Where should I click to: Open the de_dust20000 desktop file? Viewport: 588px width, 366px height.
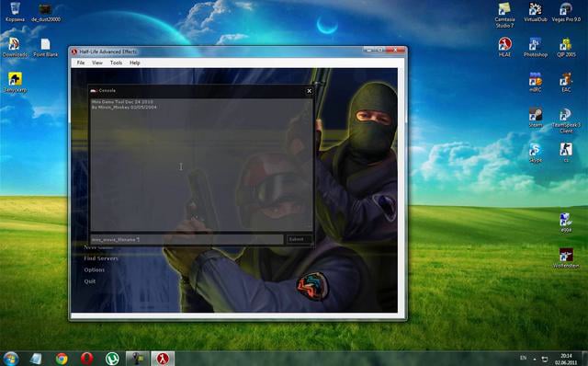click(x=45, y=12)
